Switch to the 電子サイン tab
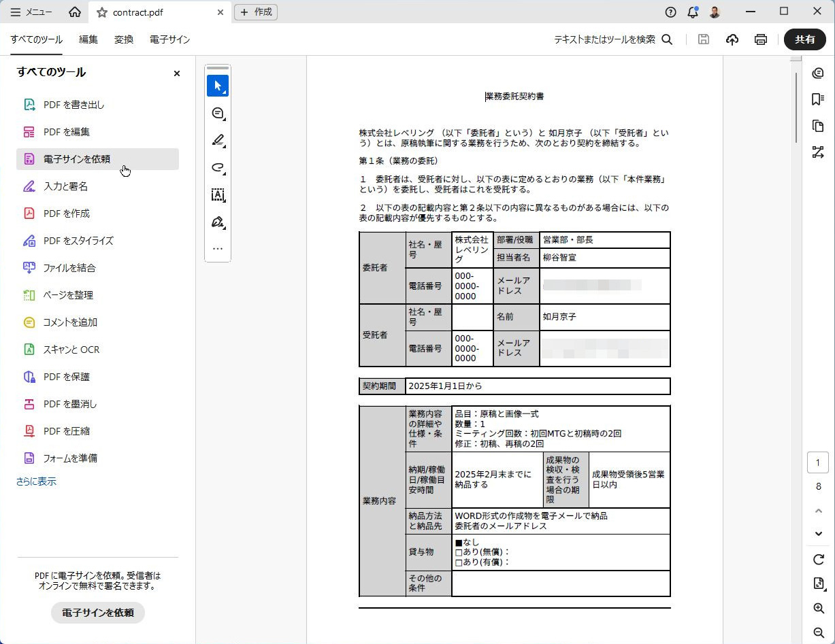This screenshot has height=644, width=835. (170, 39)
